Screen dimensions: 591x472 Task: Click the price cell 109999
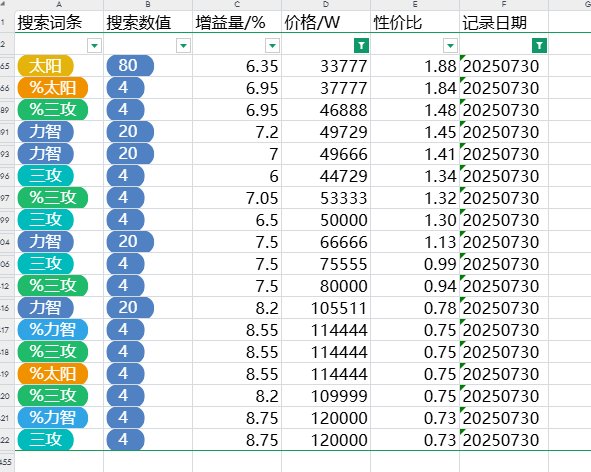[x=326, y=396]
